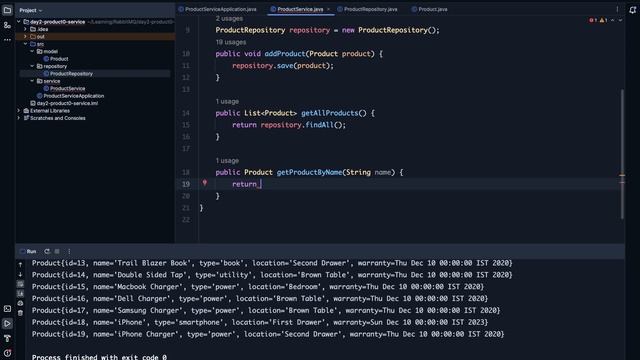Toggle scroll to end in console
The height and width of the screenshot is (360, 640).
(x=20, y=293)
